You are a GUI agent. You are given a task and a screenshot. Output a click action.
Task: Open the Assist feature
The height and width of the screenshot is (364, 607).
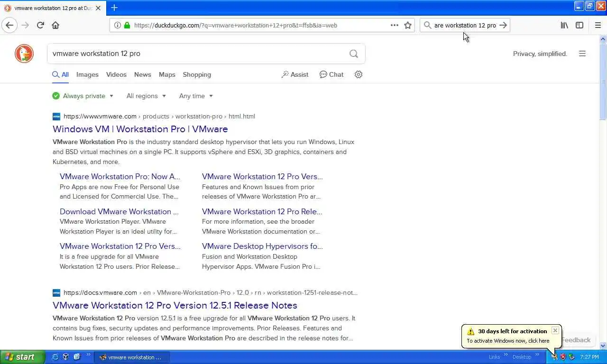pos(295,74)
